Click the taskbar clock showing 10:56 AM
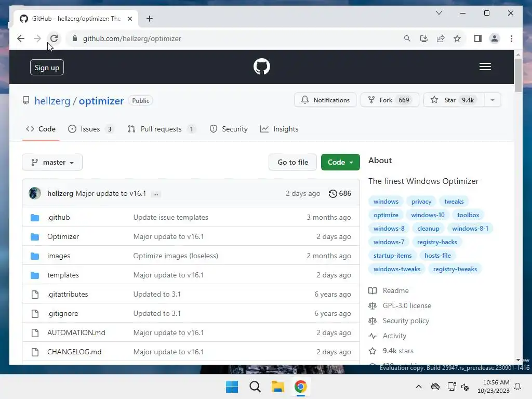The image size is (532, 399). point(494,387)
